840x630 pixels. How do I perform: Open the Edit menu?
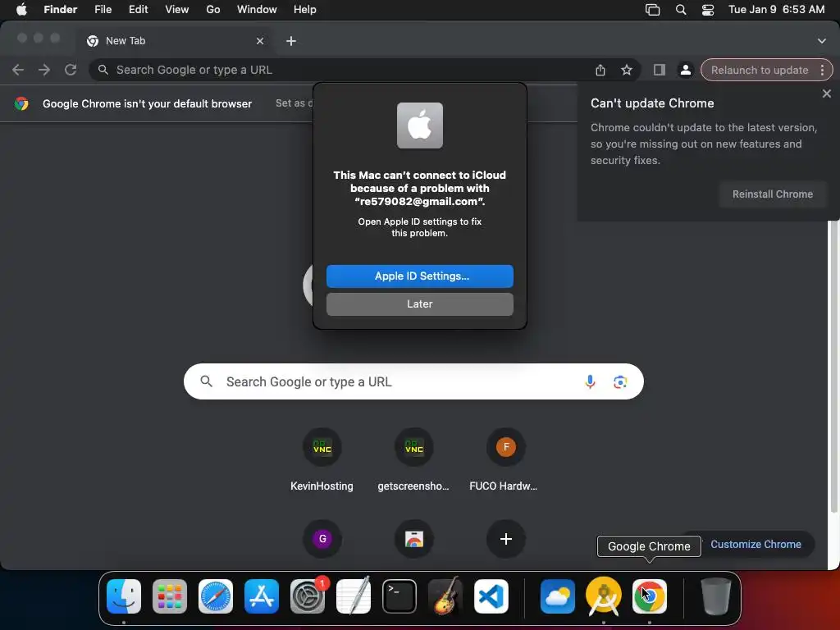[138, 10]
